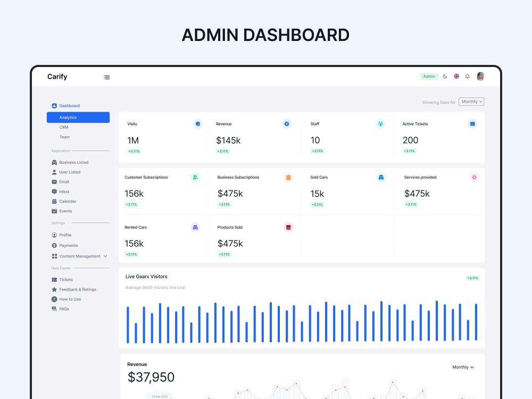Open the Calender link
Screen dimensions: 532x399
[68, 202]
